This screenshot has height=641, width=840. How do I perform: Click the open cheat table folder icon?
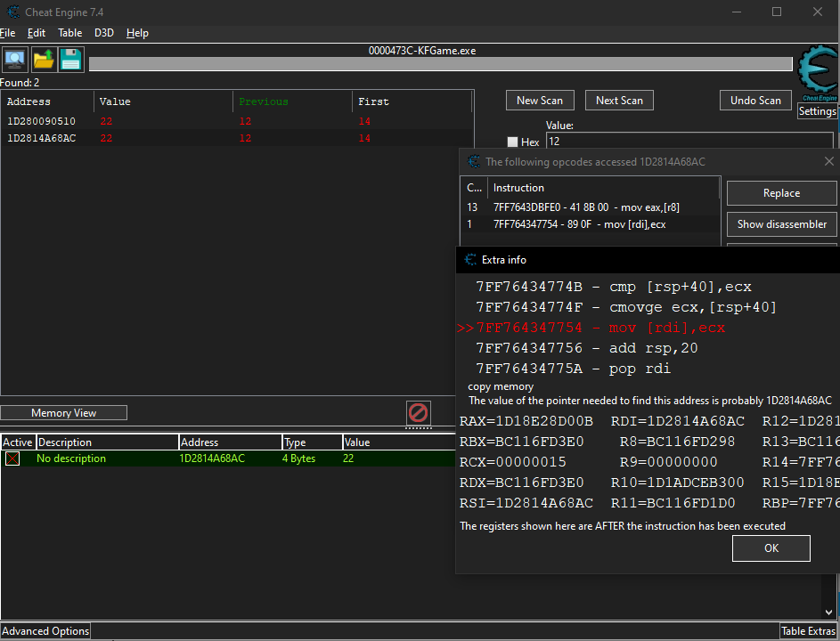(44, 60)
